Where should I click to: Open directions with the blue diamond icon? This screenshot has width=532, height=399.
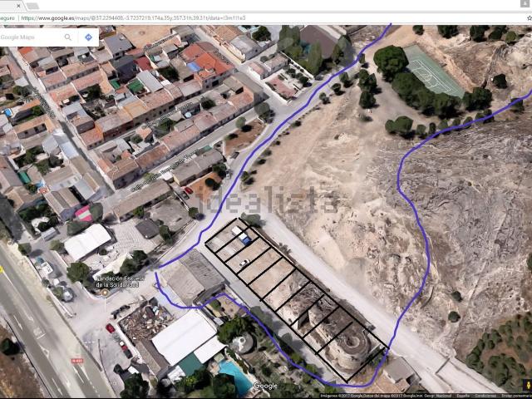[x=88, y=37]
